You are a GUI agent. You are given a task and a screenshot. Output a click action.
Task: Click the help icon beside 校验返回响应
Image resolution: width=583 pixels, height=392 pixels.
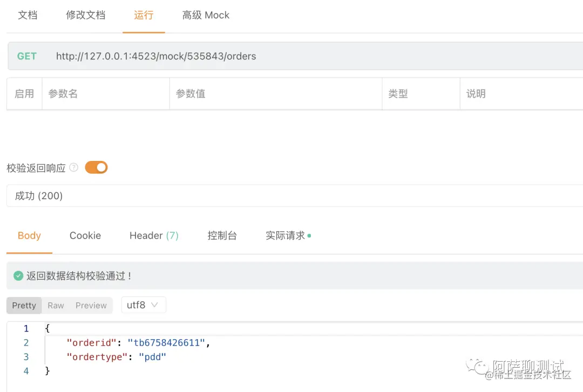[74, 167]
